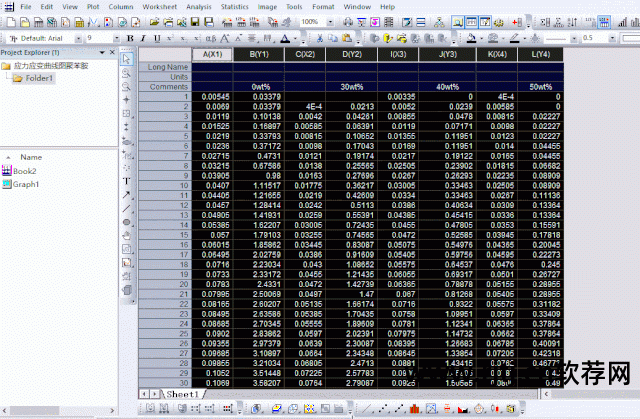Open the font size dropdown showing 9
The height and width of the screenshot is (419, 640).
117,38
